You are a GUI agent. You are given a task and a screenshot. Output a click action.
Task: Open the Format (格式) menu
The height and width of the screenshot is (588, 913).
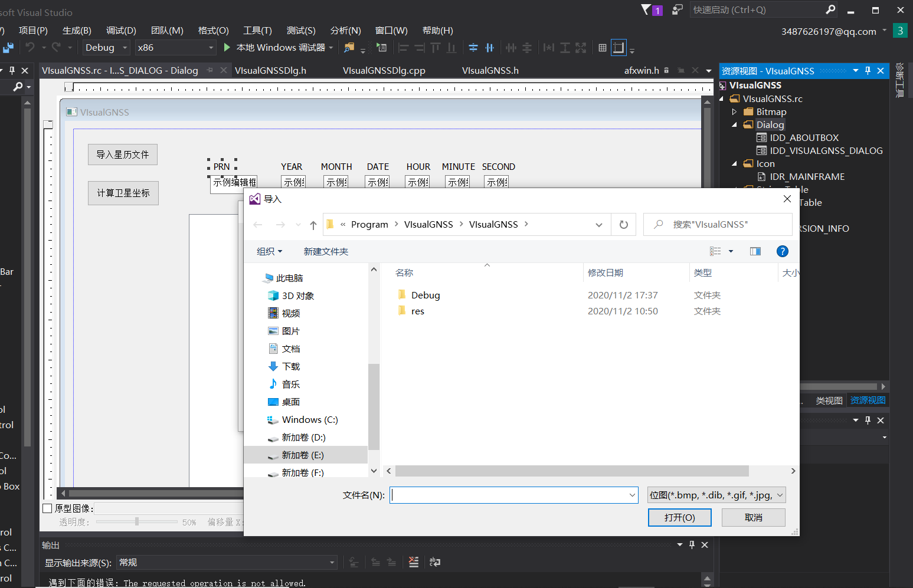pos(213,31)
